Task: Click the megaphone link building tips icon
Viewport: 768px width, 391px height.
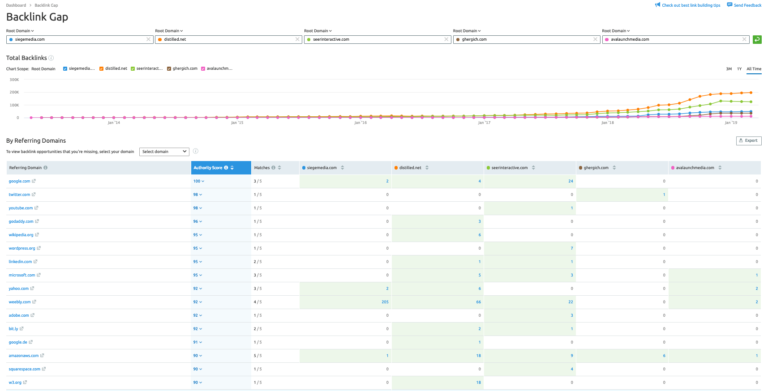Action: [657, 5]
